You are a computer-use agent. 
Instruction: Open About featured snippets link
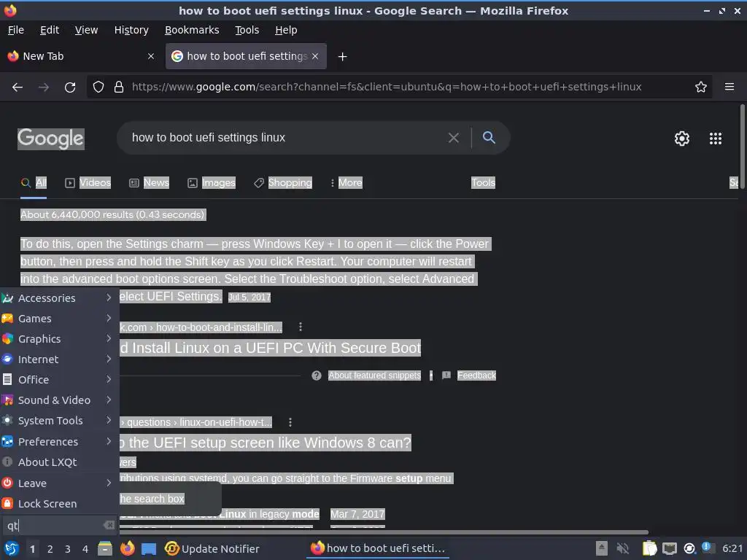click(374, 376)
